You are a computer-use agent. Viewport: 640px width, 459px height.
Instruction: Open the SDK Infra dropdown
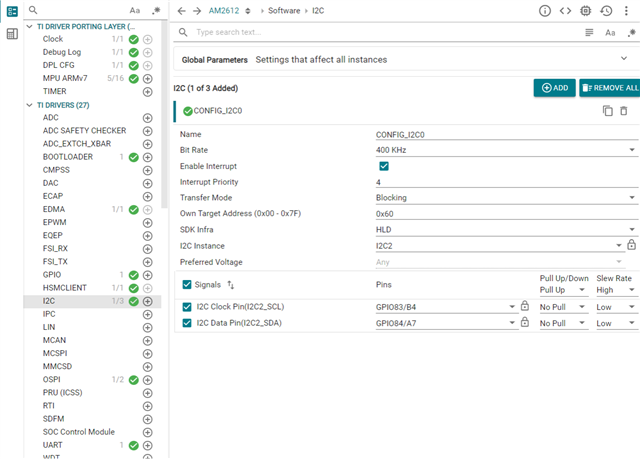point(506,229)
